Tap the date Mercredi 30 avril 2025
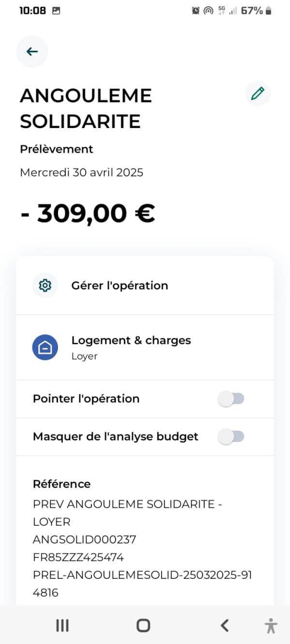This screenshot has height=644, width=290. (82, 172)
